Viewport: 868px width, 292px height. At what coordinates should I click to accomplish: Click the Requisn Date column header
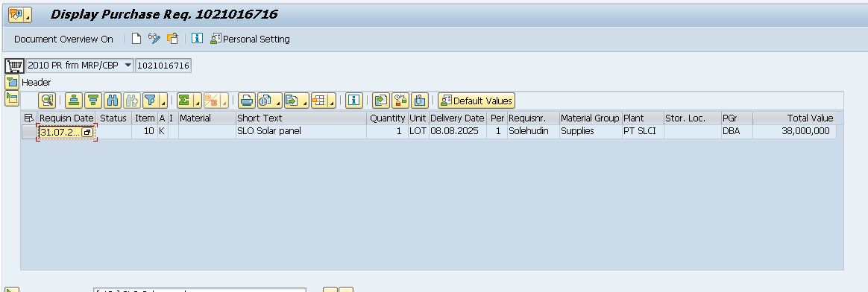(66, 118)
